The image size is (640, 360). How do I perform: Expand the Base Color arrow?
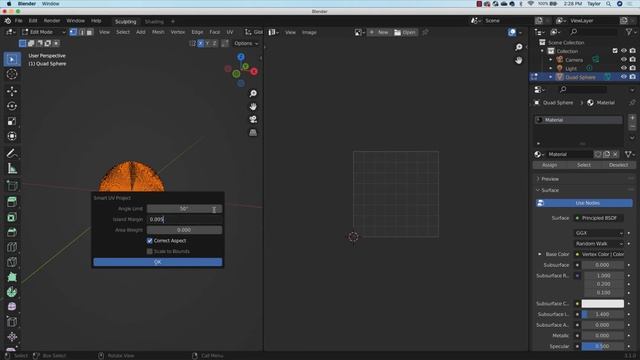(x=540, y=254)
